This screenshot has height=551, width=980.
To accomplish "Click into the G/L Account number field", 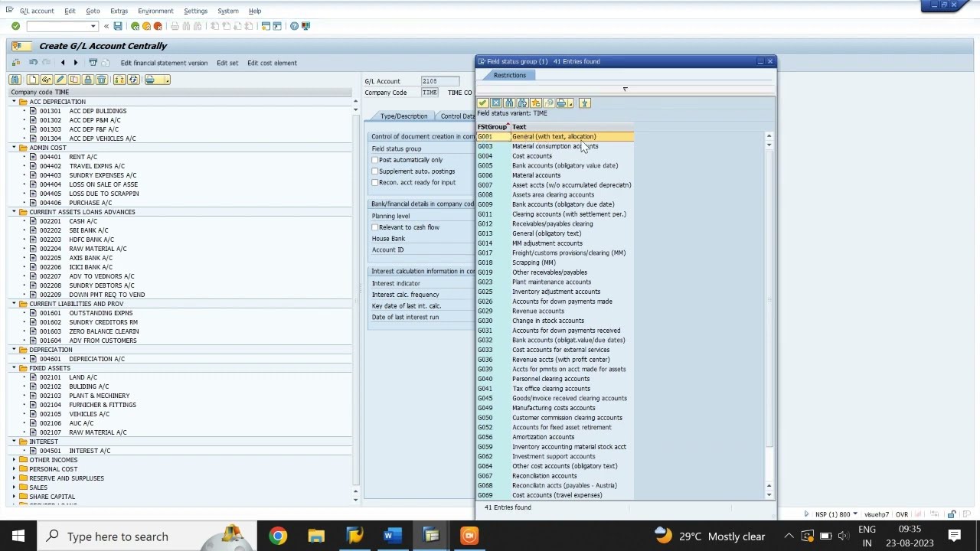I will (x=439, y=81).
